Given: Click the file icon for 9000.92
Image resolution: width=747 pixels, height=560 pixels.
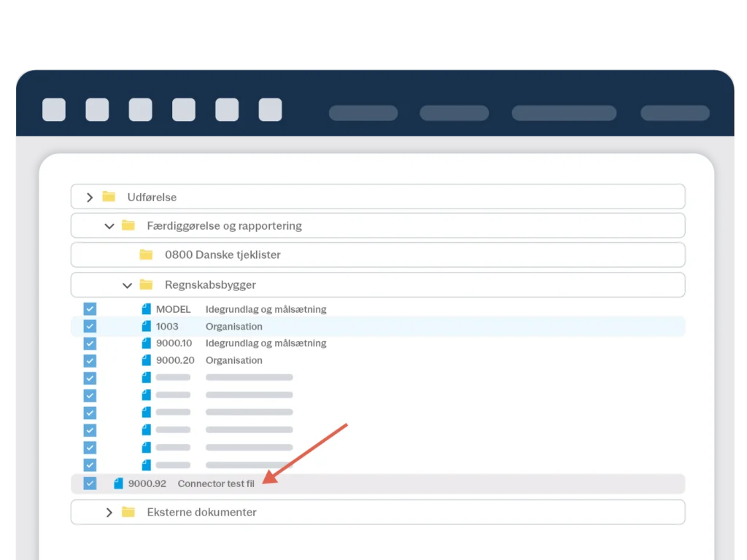Looking at the screenshot, I should (x=119, y=483).
